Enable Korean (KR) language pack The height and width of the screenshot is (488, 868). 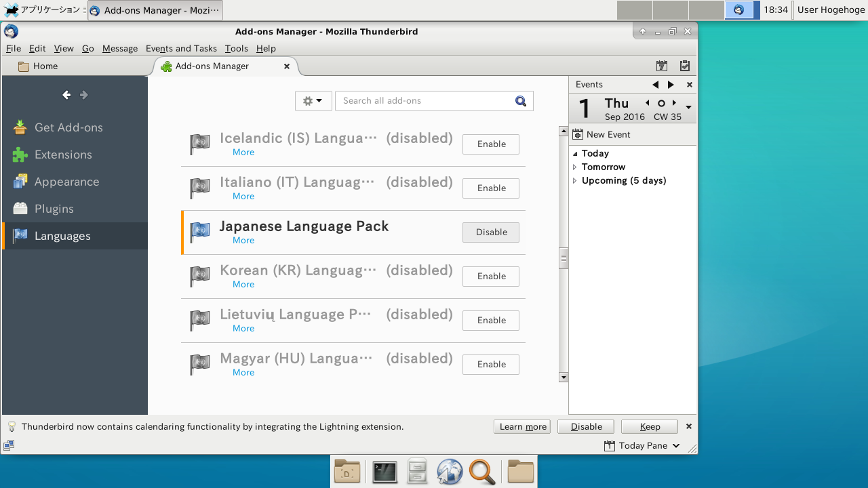[x=491, y=277]
